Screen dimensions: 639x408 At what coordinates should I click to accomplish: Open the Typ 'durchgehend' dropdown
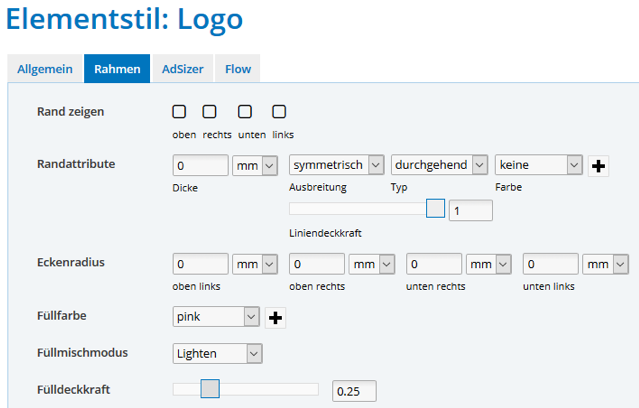click(439, 165)
